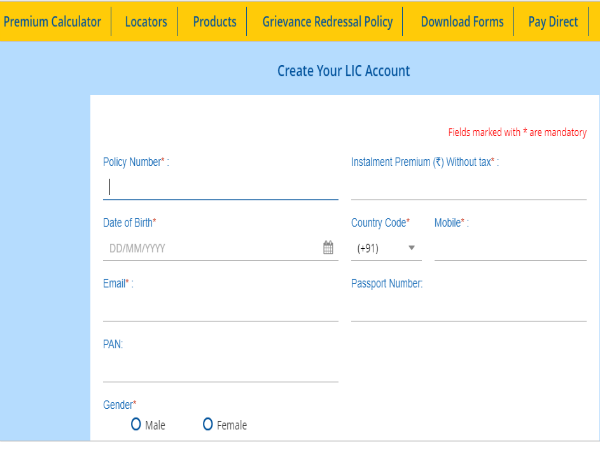The width and height of the screenshot is (600, 450).
Task: Click the Mobile number input field
Action: [510, 248]
